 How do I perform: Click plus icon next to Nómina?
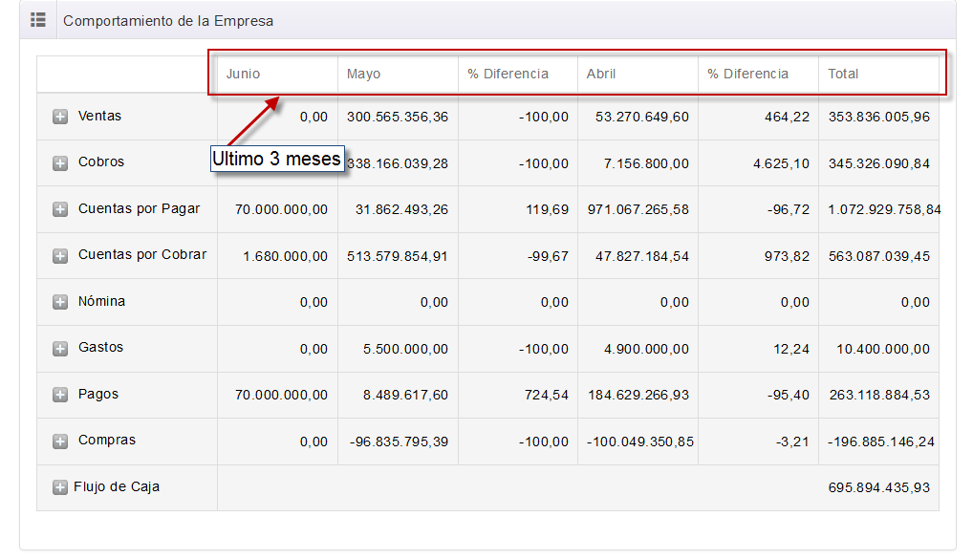[60, 302]
